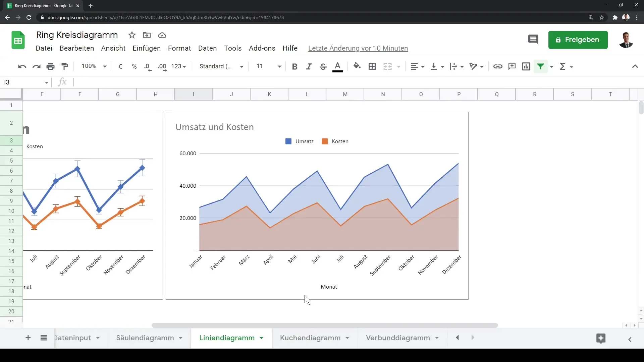
Task: Switch to Verbunddiagramm sheet tab
Action: point(398,338)
